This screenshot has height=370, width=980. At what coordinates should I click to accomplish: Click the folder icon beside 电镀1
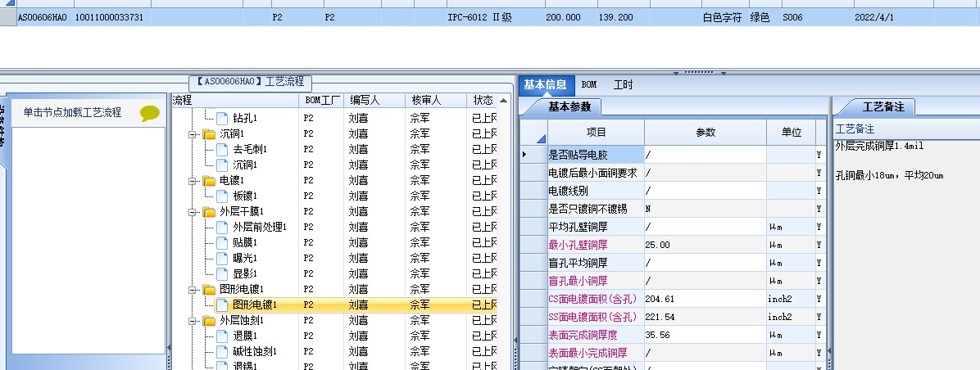[x=209, y=180]
